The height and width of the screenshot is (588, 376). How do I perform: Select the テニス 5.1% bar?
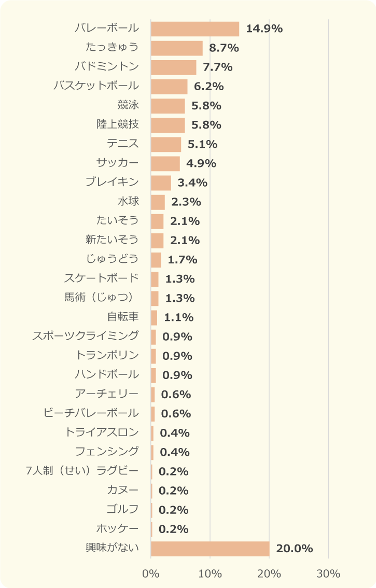point(166,144)
